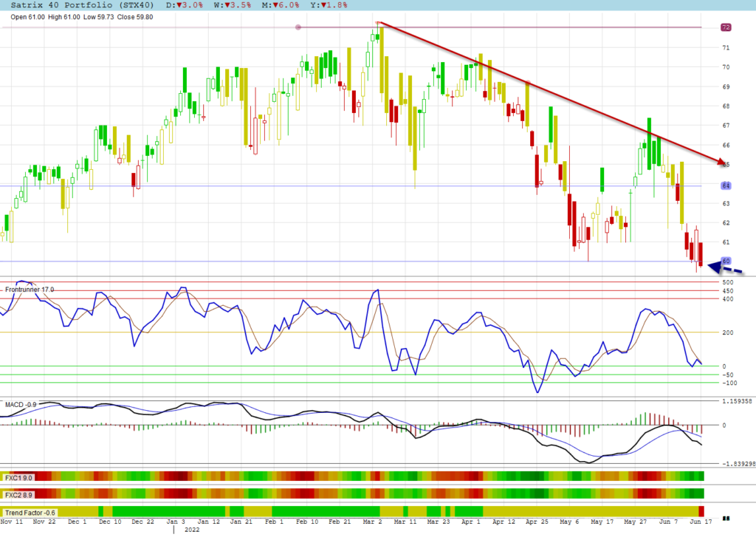Click the Open 61.00 readout
This screenshot has width=756, height=543.
click(27, 17)
